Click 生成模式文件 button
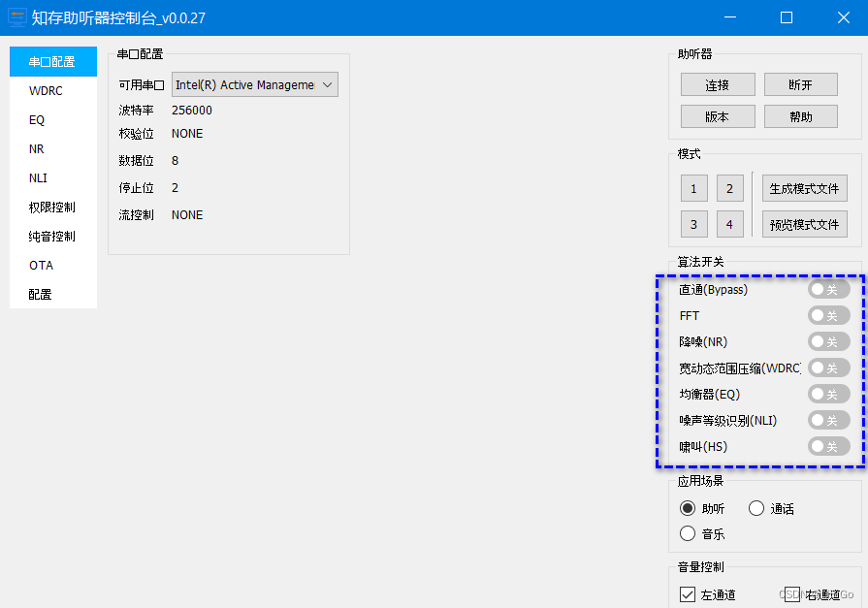This screenshot has height=608, width=868. [x=804, y=188]
